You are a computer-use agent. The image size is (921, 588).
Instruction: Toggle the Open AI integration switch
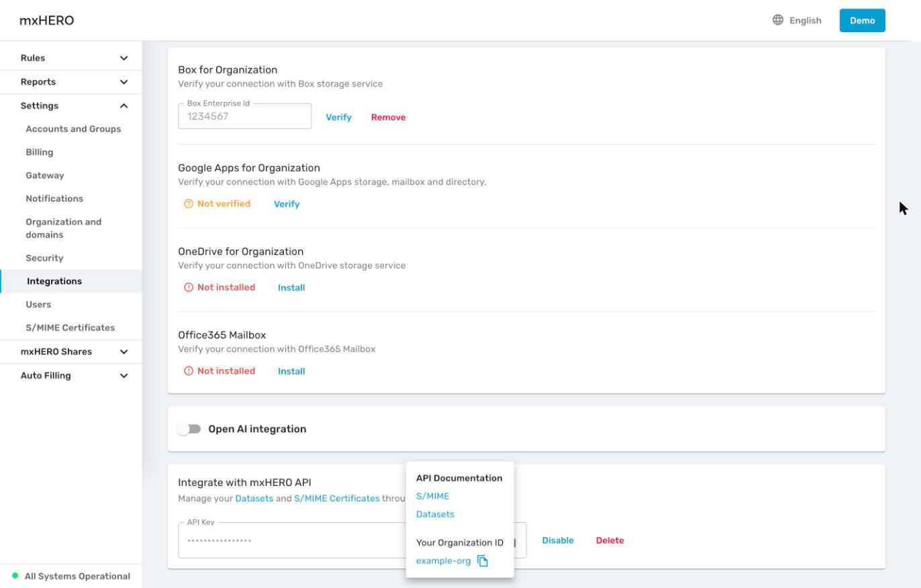189,429
